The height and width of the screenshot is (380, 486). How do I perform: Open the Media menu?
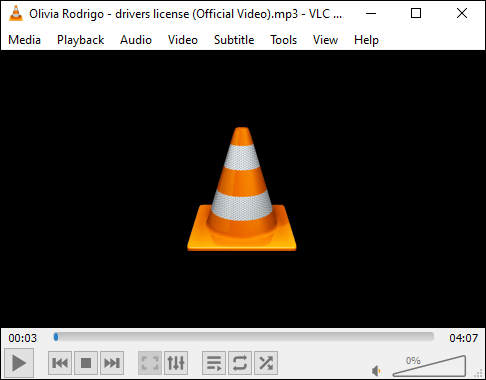pos(24,40)
